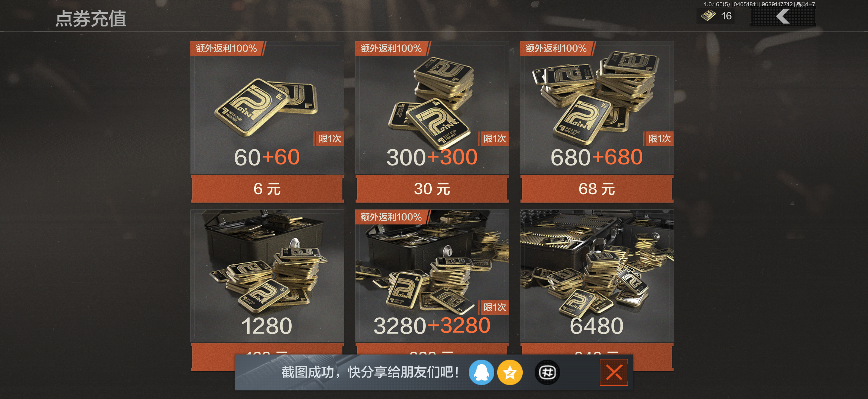Share screenshot to Qzone star icon
Screen dimensions: 868x399
coord(510,373)
